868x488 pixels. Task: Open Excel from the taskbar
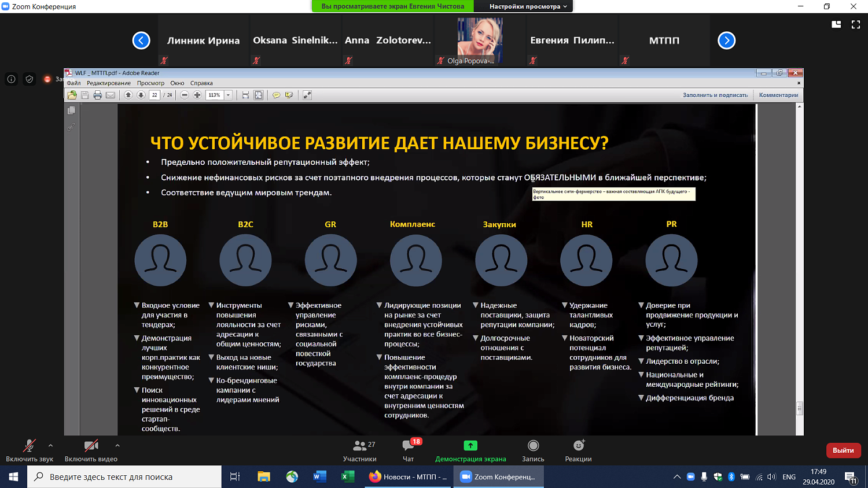click(x=348, y=477)
